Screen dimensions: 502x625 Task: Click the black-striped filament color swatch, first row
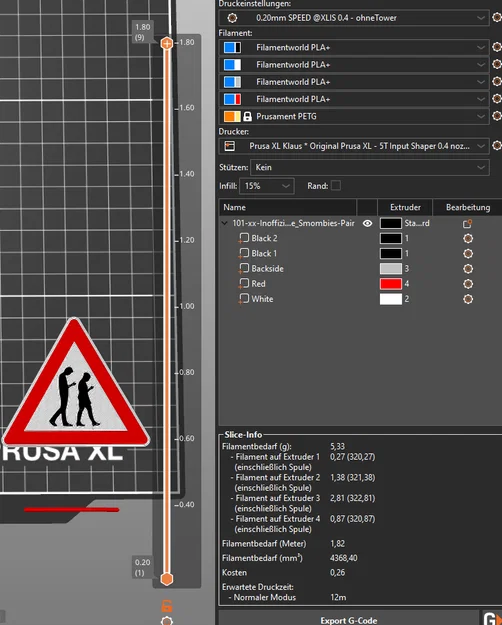[x=232, y=47]
